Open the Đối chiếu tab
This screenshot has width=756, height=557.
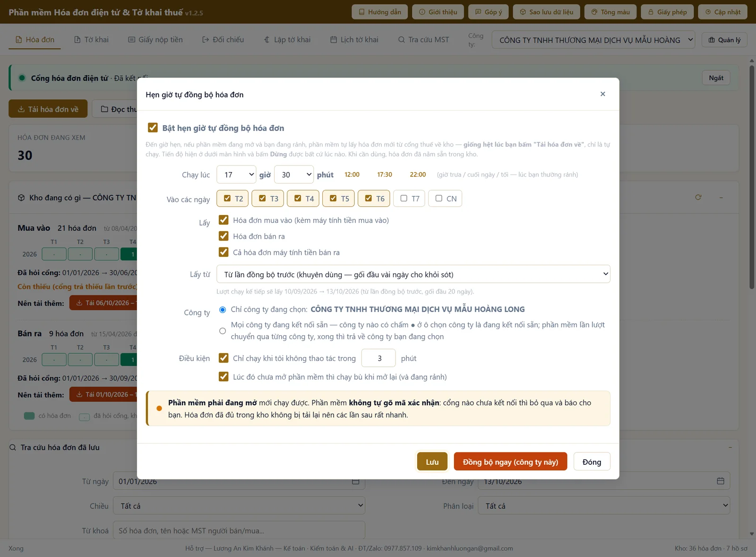click(x=223, y=40)
